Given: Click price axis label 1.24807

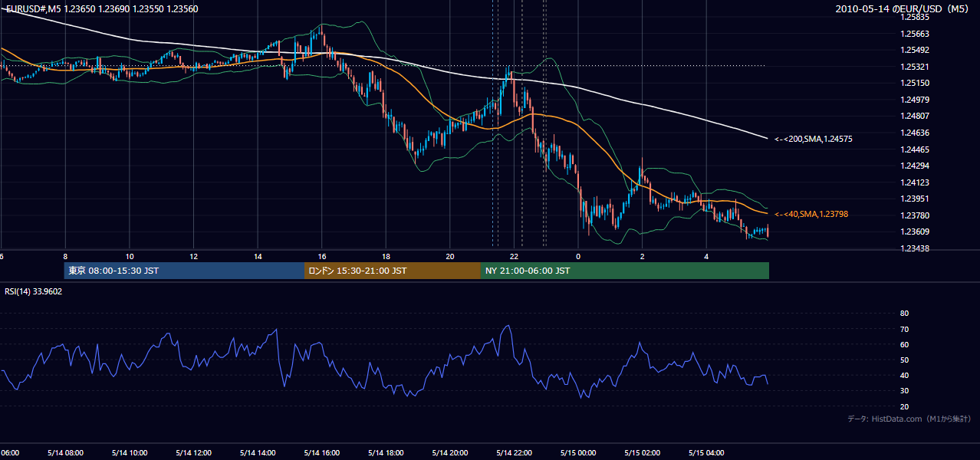Looking at the screenshot, I should (x=915, y=117).
